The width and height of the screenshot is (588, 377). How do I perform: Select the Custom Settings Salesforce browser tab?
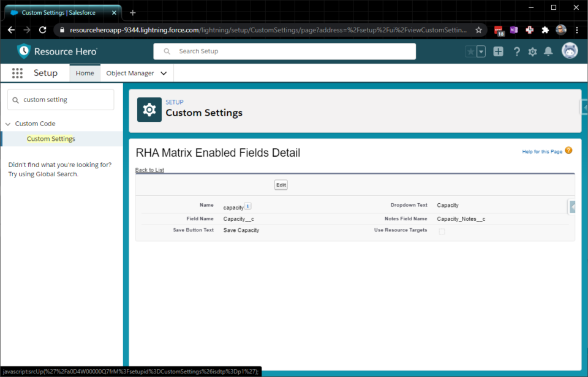click(x=63, y=13)
